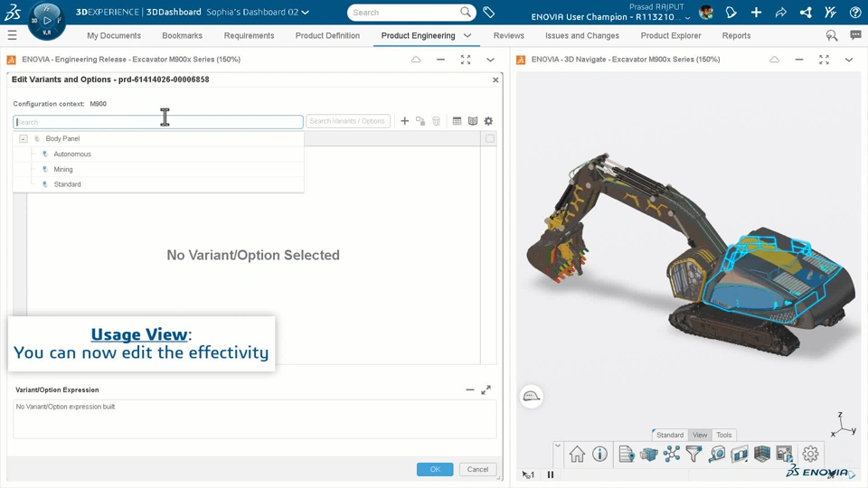
Task: Close the Edit Variants and Options dialog
Action: 495,80
